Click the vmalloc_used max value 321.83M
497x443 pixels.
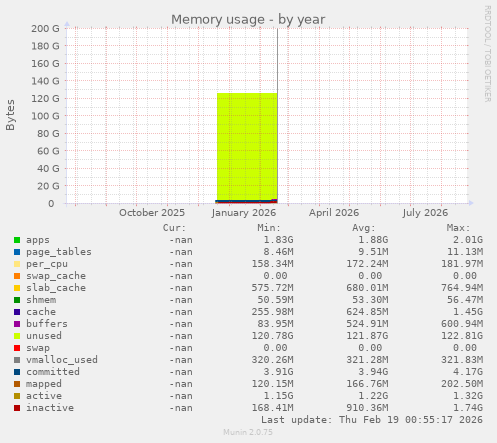click(462, 360)
